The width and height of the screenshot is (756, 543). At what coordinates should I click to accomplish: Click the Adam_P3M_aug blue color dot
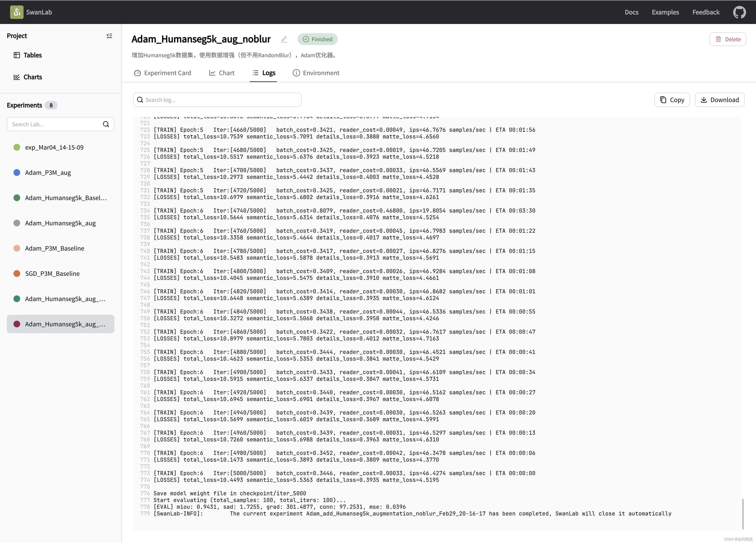pyautogui.click(x=17, y=173)
